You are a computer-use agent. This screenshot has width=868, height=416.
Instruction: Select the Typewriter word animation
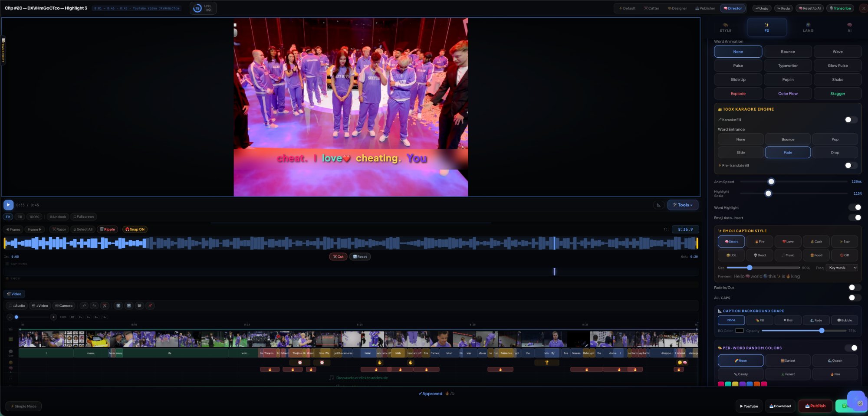coord(788,66)
